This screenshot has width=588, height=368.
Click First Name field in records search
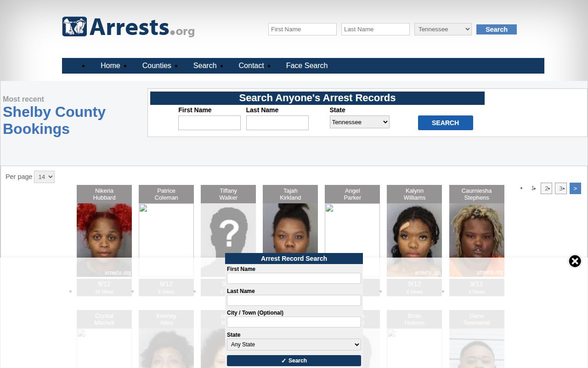click(x=209, y=123)
